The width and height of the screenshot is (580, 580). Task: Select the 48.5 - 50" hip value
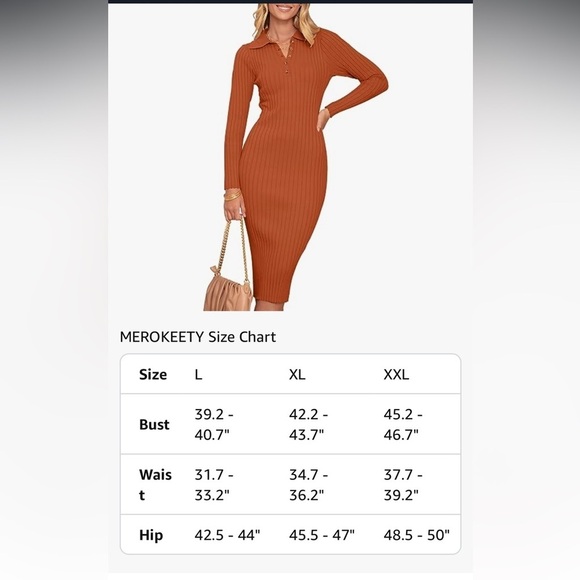[x=417, y=535]
